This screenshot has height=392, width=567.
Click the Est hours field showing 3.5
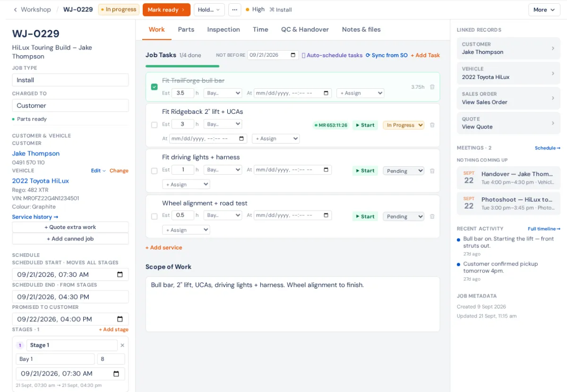182,93
